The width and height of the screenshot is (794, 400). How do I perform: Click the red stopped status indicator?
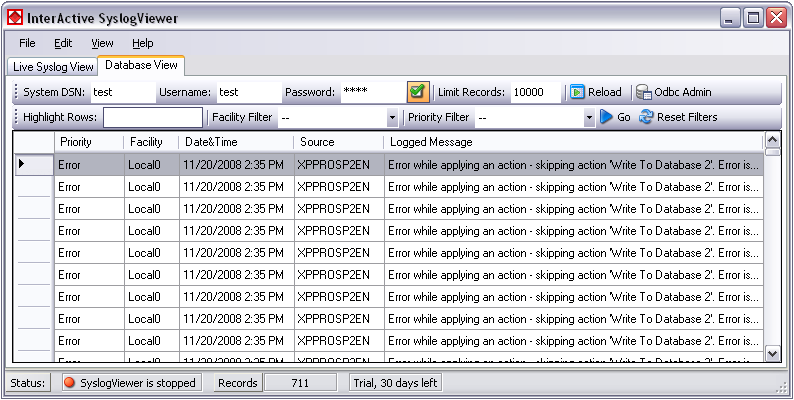[x=70, y=383]
